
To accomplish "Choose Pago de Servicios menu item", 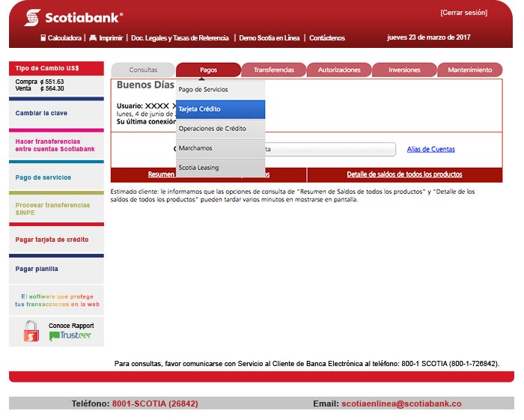I will 220,90.
